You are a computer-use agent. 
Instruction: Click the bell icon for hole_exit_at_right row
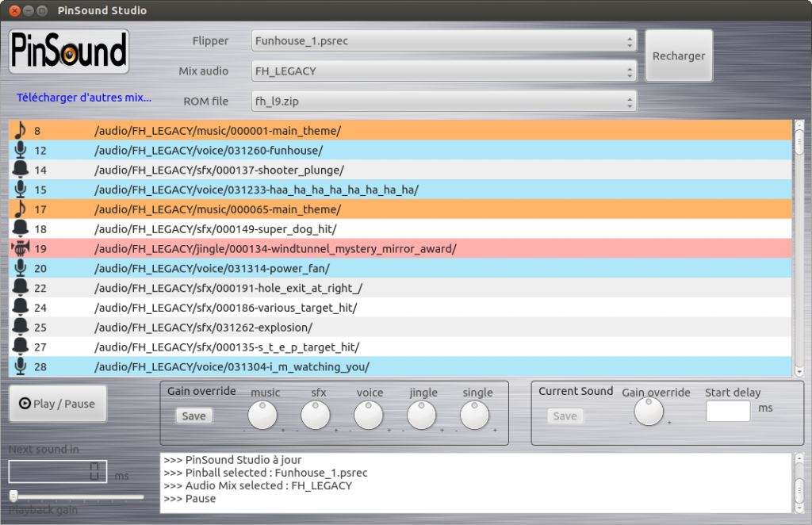click(20, 288)
